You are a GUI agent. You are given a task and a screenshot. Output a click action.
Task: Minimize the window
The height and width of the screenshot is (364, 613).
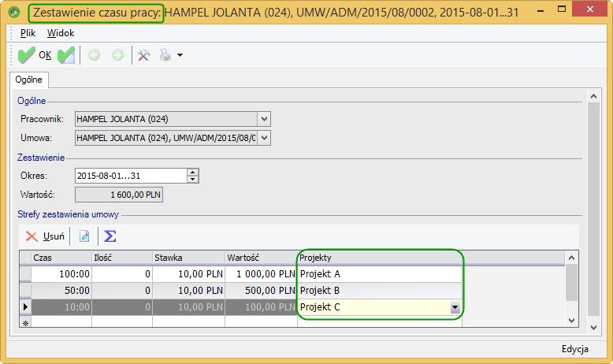click(541, 11)
